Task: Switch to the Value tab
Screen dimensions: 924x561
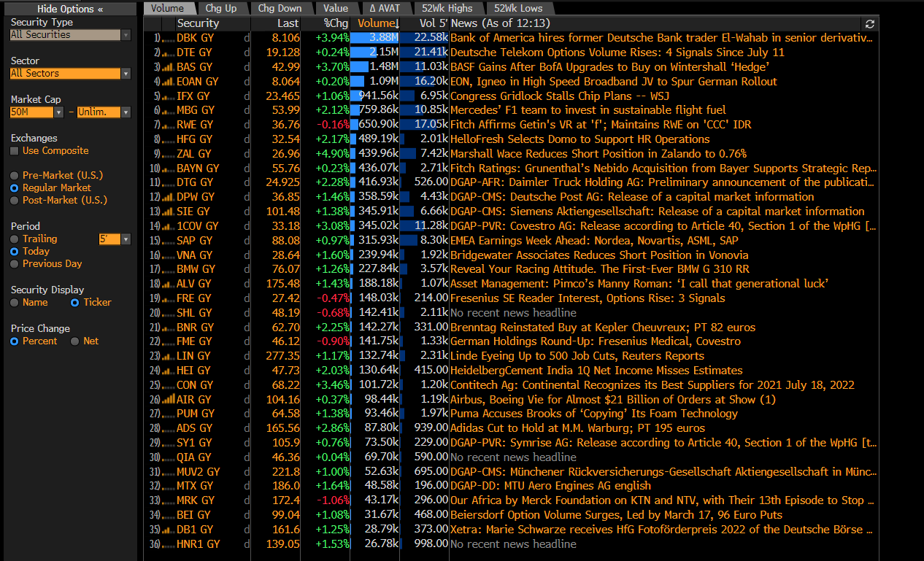Action: [336, 9]
